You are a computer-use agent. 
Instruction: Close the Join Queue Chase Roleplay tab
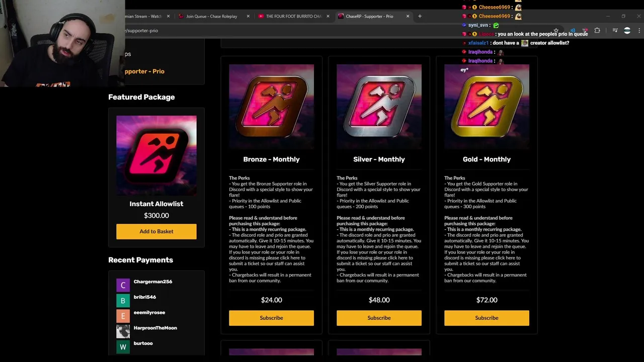[x=248, y=16]
